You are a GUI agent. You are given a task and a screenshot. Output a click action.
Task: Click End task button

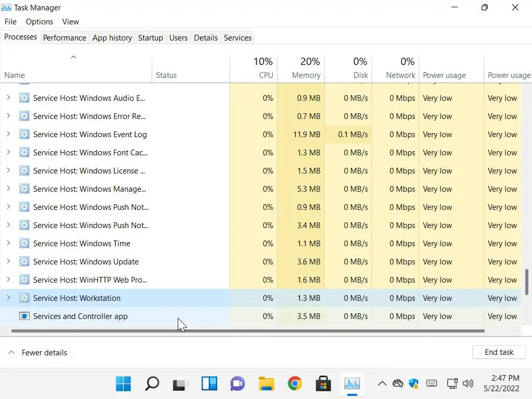(x=499, y=352)
